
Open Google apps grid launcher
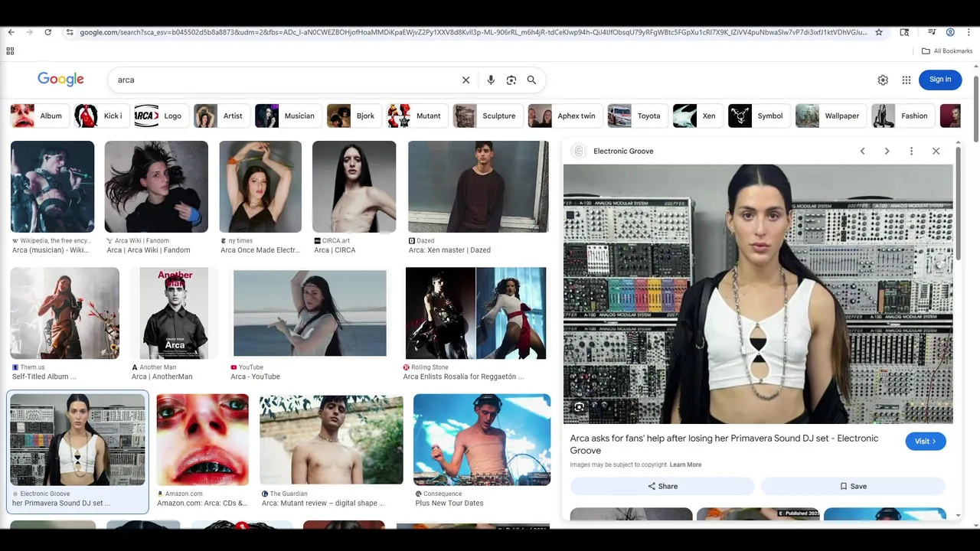(906, 80)
